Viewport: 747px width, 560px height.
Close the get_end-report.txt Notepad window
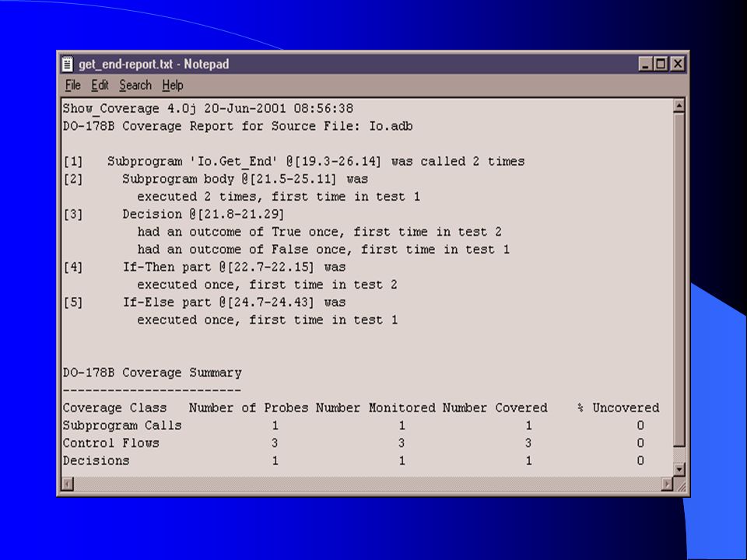tap(677, 64)
